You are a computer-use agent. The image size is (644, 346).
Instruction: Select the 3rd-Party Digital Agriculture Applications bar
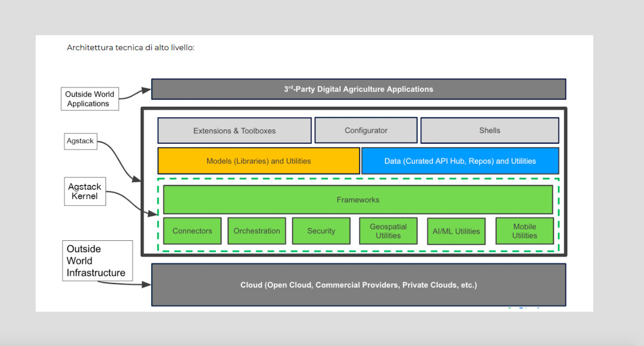[358, 89]
